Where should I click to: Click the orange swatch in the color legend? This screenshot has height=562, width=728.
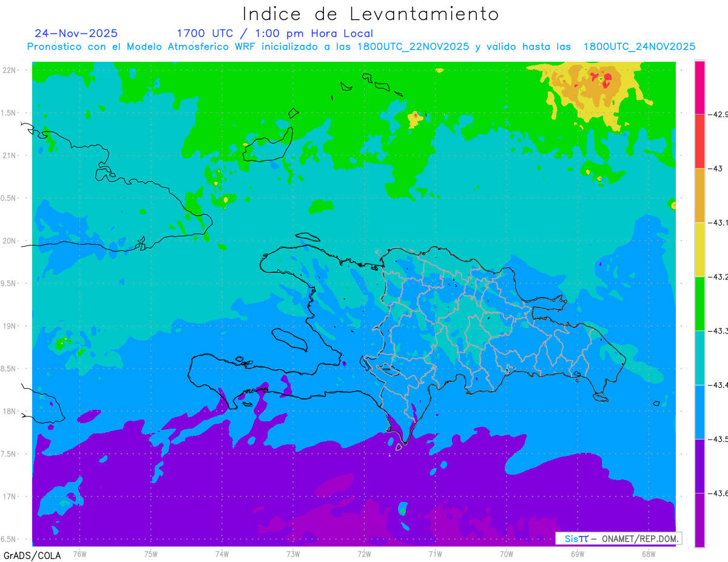(x=699, y=195)
